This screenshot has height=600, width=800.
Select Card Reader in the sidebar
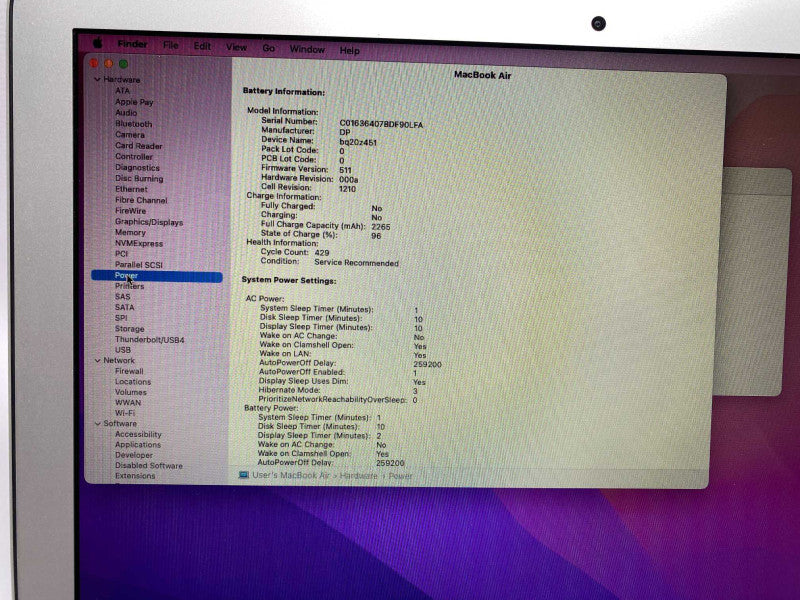click(x=138, y=146)
